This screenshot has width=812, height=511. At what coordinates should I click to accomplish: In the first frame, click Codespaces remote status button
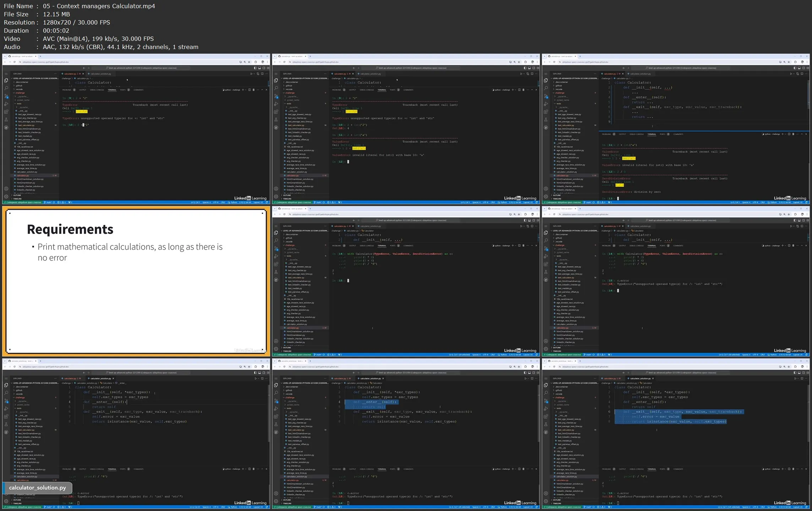[x=22, y=202]
